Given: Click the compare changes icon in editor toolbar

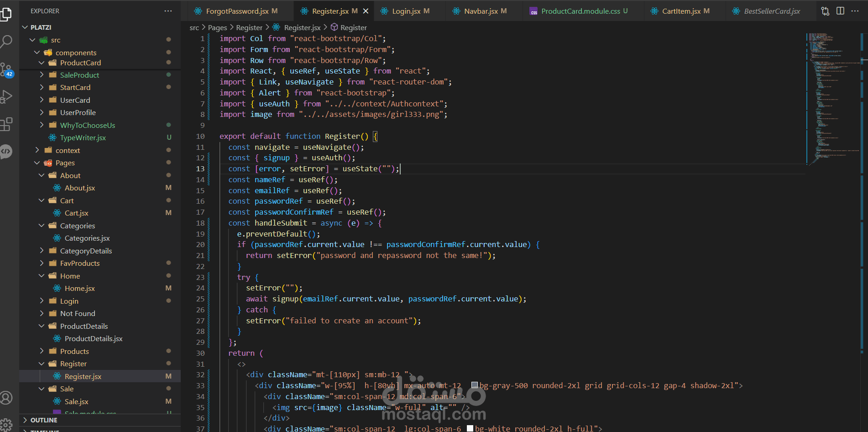Looking at the screenshot, I should pos(825,11).
